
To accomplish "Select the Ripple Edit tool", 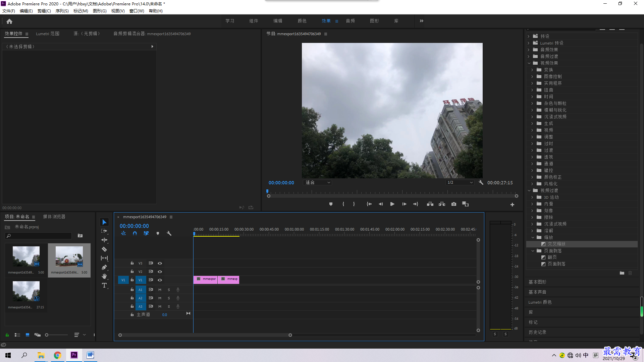I will pos(104,240).
